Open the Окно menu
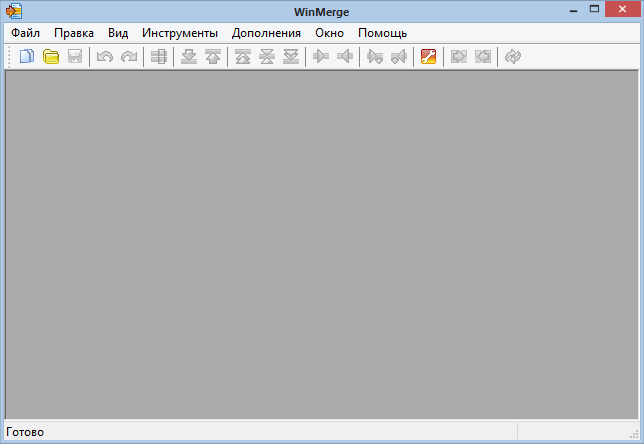The height and width of the screenshot is (444, 644). [x=329, y=33]
